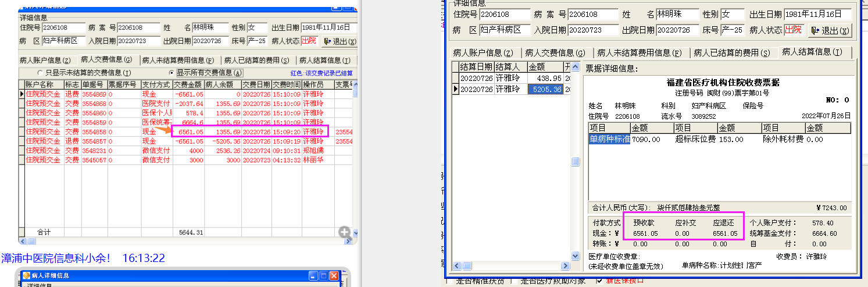The image size is (868, 287).
Task: Select payment row with 单据号 3554868
Action: point(186,103)
